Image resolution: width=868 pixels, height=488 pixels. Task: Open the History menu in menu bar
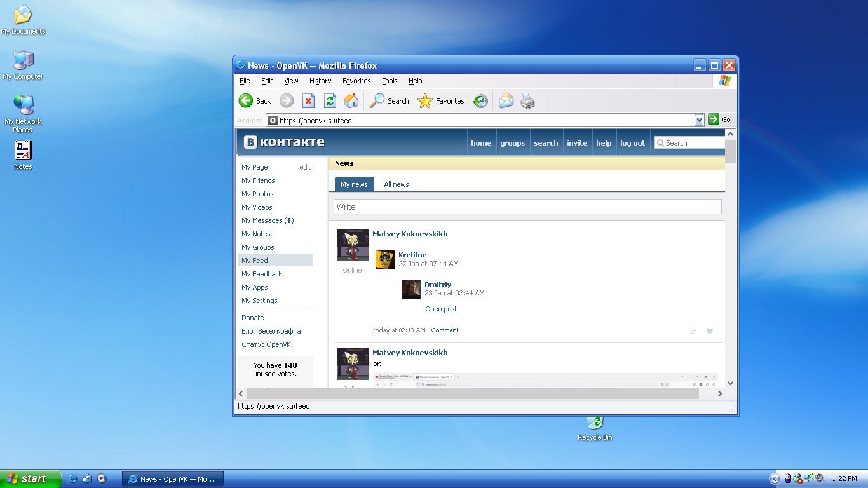(x=320, y=81)
